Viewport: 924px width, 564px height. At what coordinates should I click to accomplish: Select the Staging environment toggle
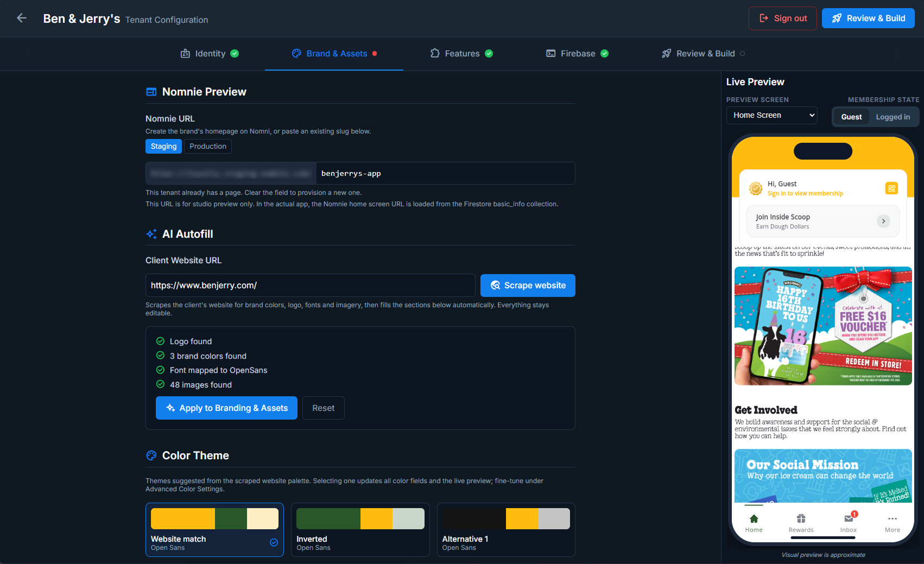click(x=163, y=147)
